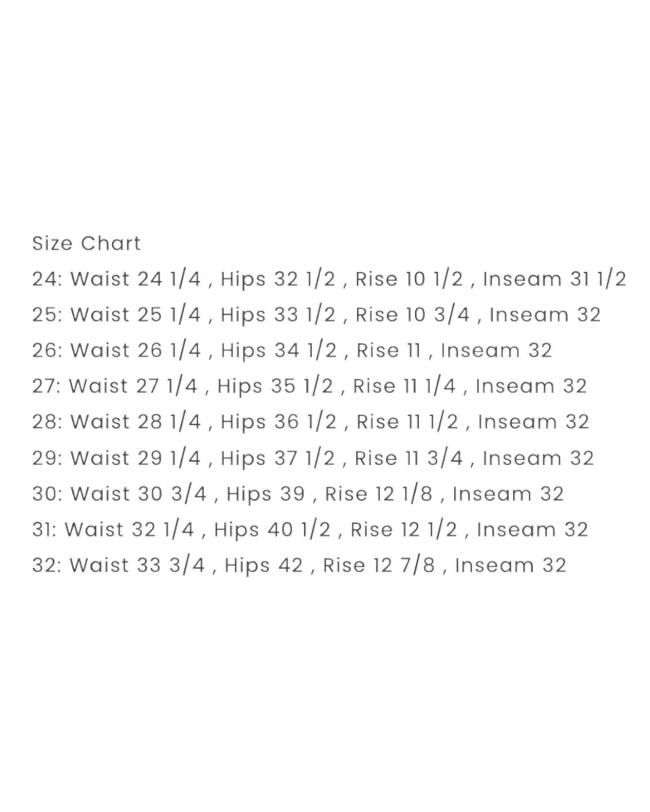Viewport: 650px width, 812px height.
Task: Select the Hips 42 measurement
Action: [264, 565]
